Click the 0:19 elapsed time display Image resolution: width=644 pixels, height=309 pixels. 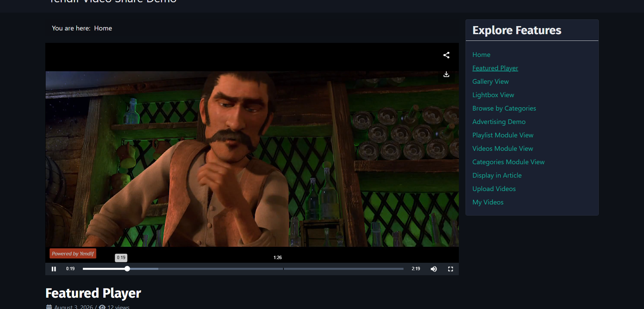70,269
